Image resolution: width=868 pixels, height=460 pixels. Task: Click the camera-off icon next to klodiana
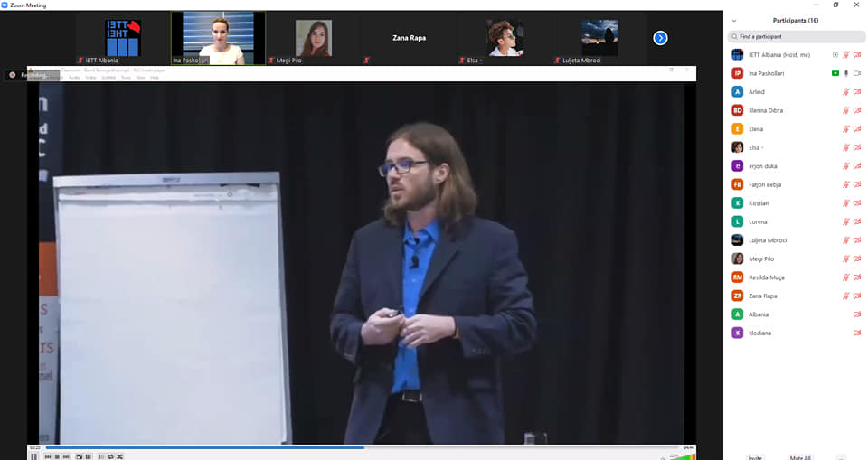pos(856,333)
